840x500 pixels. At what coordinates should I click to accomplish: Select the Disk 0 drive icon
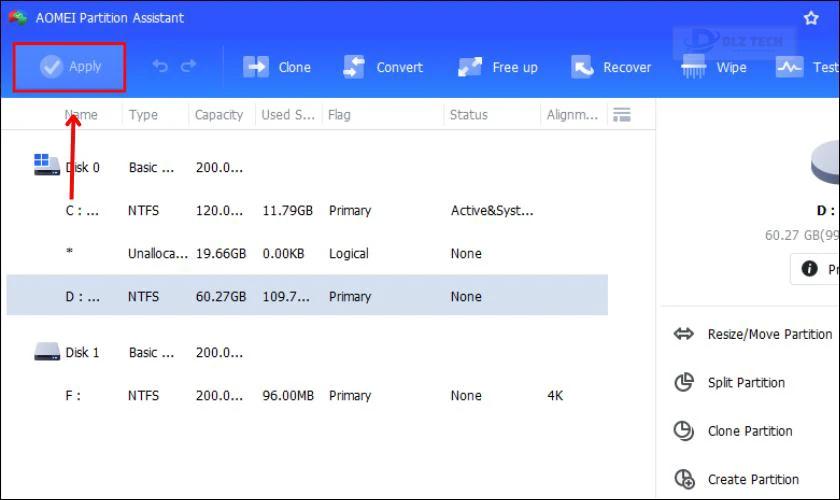[47, 165]
